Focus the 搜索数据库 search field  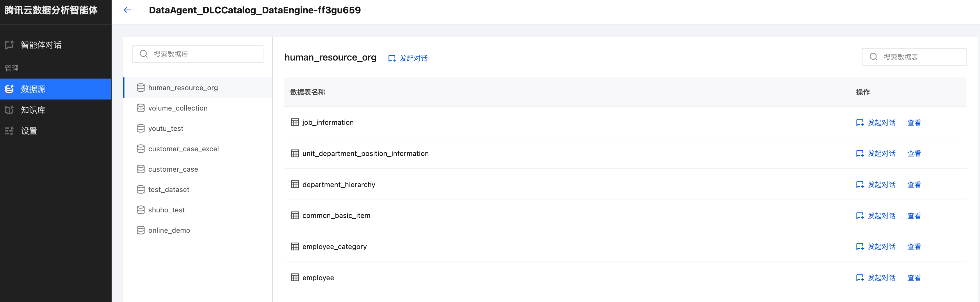tap(197, 54)
